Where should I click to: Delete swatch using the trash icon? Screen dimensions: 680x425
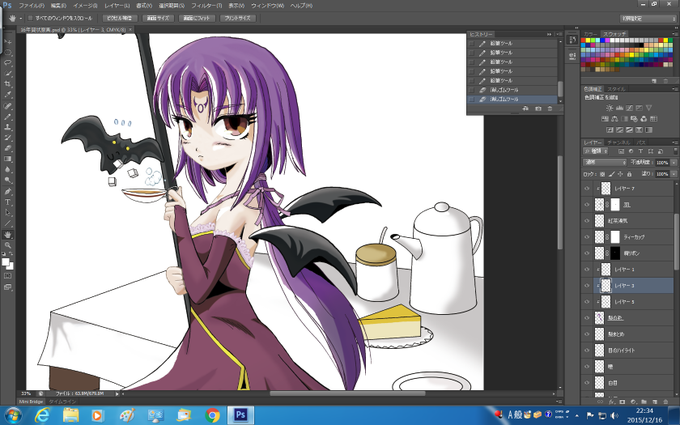[665, 81]
